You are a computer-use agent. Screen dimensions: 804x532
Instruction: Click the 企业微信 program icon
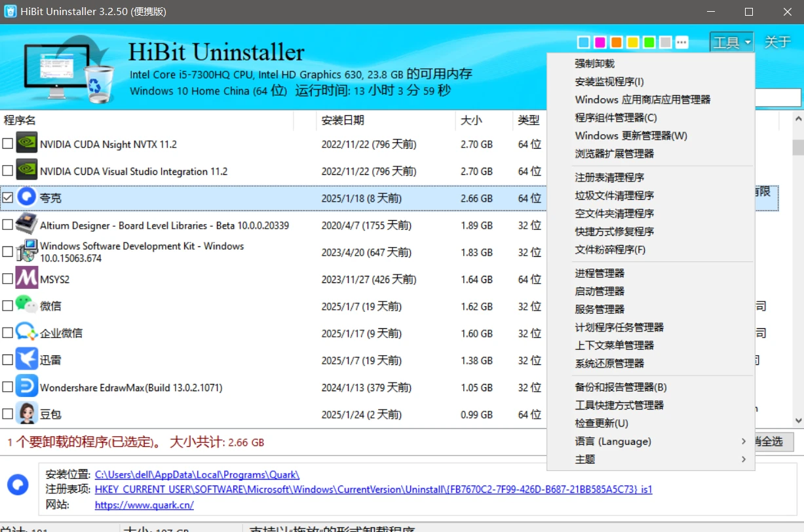[26, 333]
